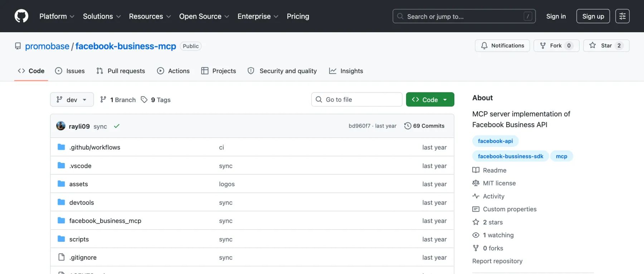Switch to the Insights tab
Image resolution: width=644 pixels, height=274 pixels.
click(346, 71)
